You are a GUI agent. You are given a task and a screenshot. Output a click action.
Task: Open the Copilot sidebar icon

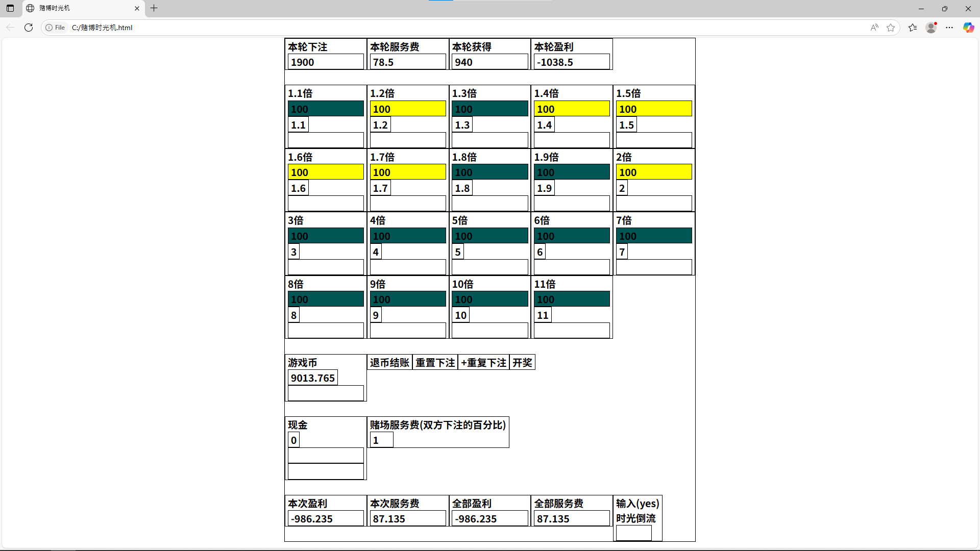(968, 28)
